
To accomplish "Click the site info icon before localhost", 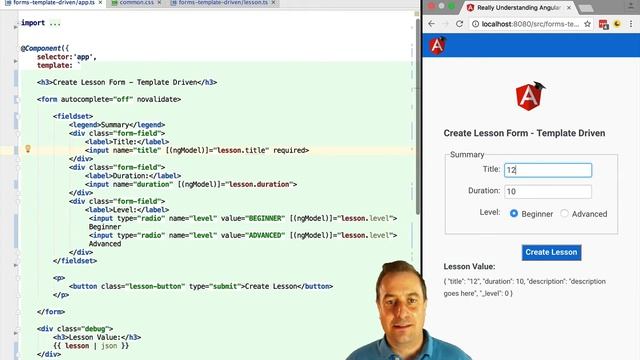I will (x=475, y=24).
